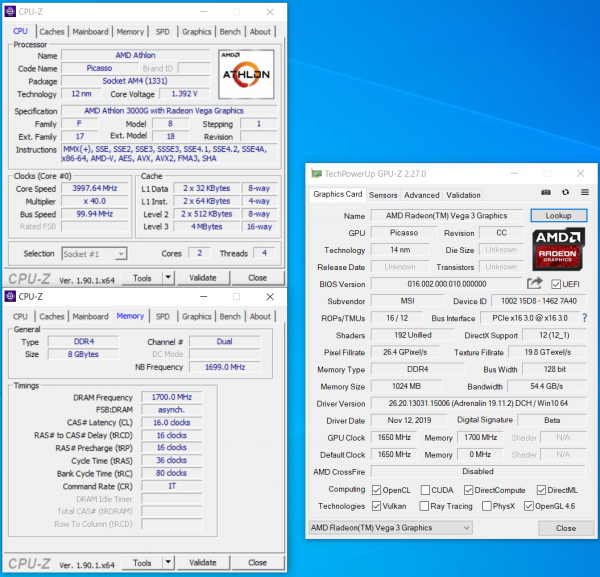Click the Bandwidth value 54.4 GB/s
Image resolution: width=600 pixels, height=577 pixels.
pos(546,386)
